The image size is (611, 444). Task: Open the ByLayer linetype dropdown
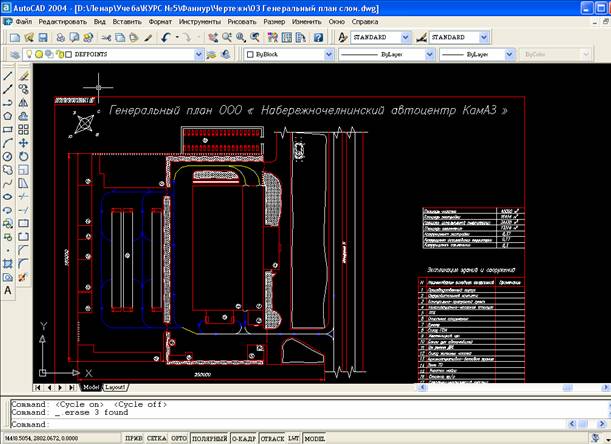429,55
